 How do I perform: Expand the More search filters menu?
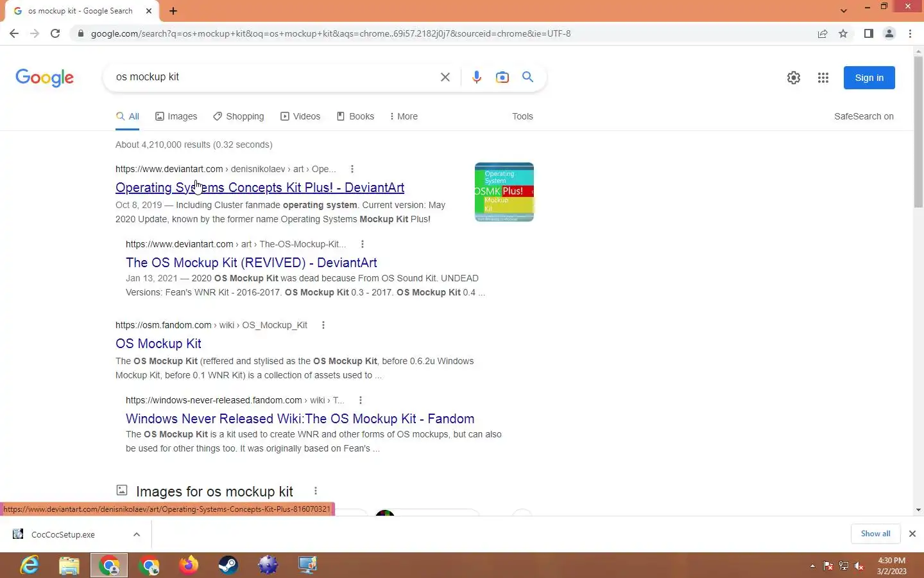tap(404, 116)
